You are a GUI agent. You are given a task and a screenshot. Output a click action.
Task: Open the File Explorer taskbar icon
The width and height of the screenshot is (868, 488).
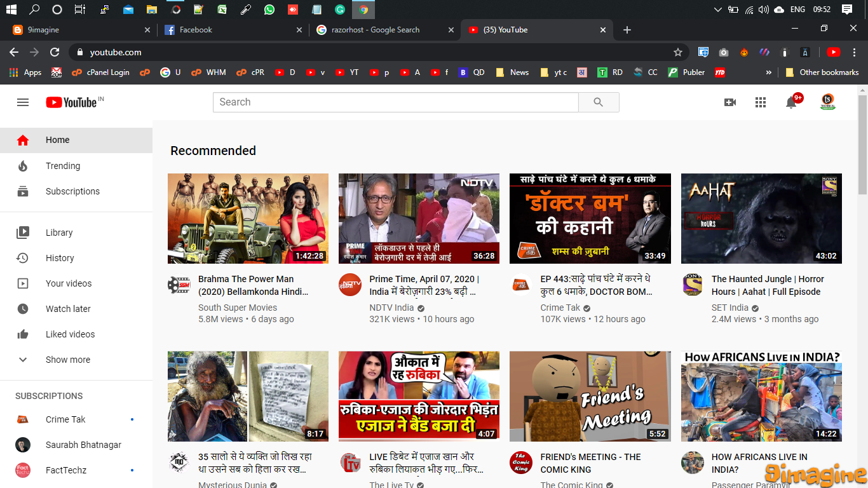point(151,10)
